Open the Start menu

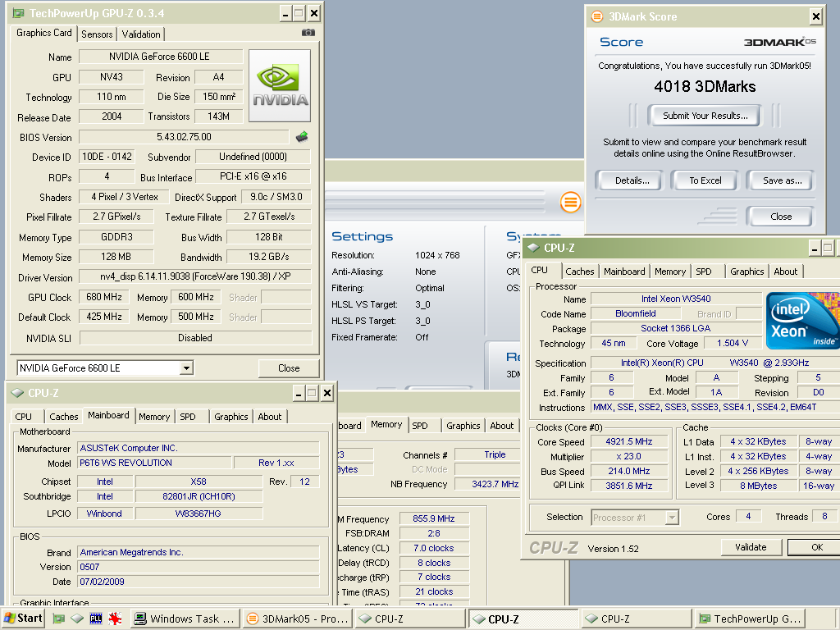click(x=22, y=619)
